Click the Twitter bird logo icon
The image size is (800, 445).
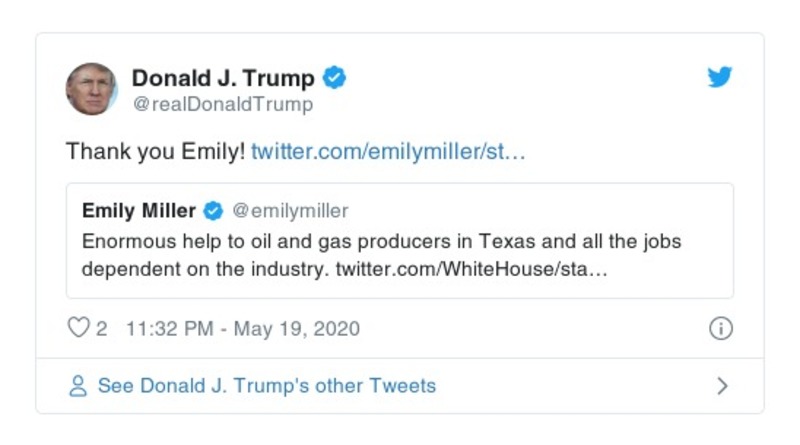click(x=720, y=77)
